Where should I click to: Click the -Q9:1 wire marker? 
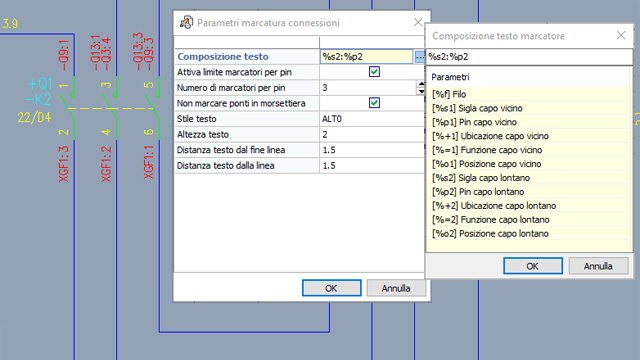click(64, 55)
